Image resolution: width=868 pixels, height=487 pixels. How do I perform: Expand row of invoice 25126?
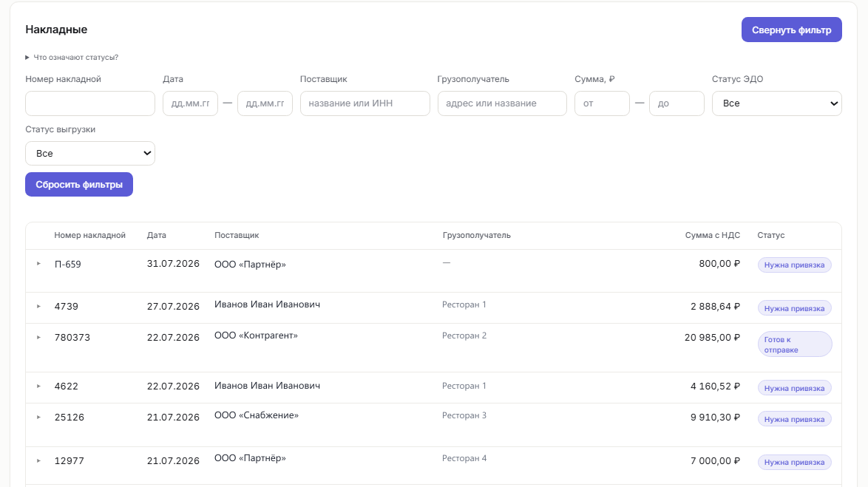click(x=38, y=417)
